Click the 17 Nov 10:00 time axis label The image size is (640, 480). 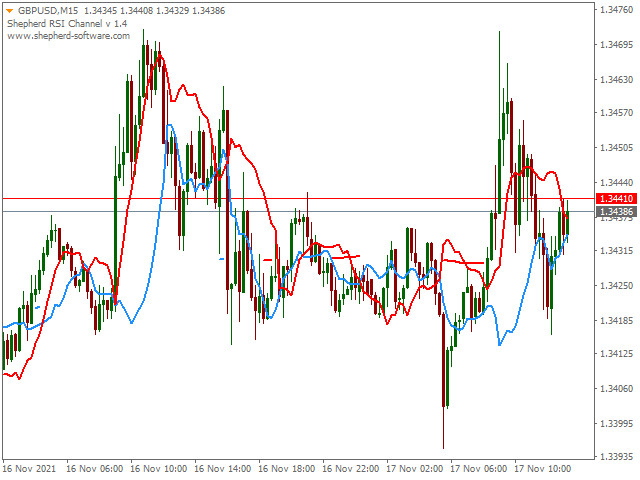tap(542, 469)
